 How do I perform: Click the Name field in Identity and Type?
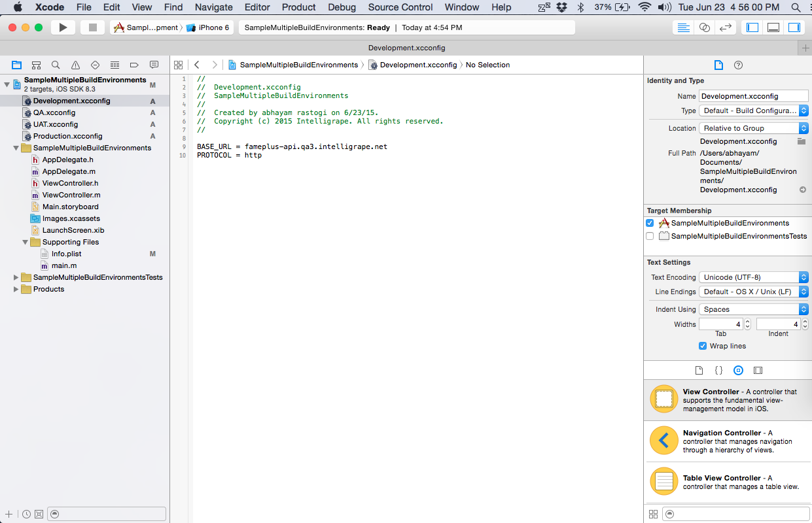(754, 96)
